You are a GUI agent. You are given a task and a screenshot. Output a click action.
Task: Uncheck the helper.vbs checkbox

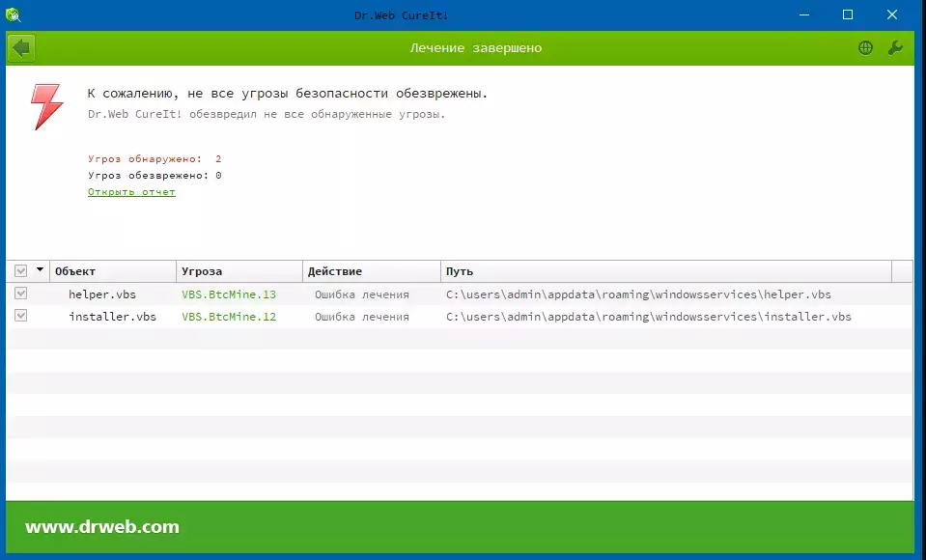(x=20, y=294)
